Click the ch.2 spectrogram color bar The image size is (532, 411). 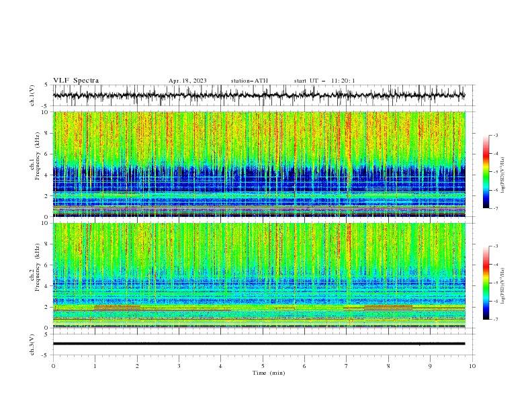coord(486,283)
